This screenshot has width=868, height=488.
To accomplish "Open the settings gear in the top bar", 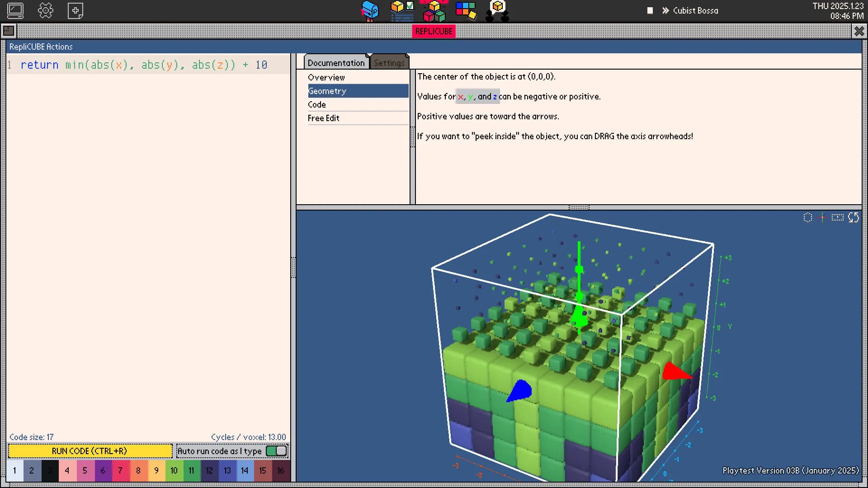I will [x=46, y=10].
